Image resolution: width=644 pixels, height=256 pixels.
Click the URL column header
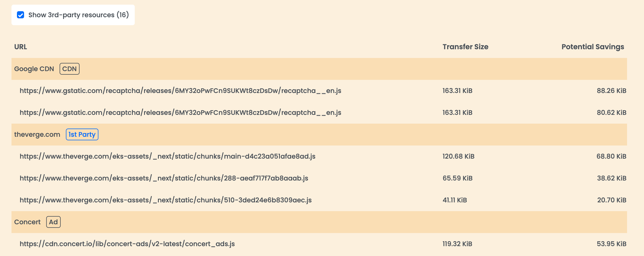tap(21, 47)
